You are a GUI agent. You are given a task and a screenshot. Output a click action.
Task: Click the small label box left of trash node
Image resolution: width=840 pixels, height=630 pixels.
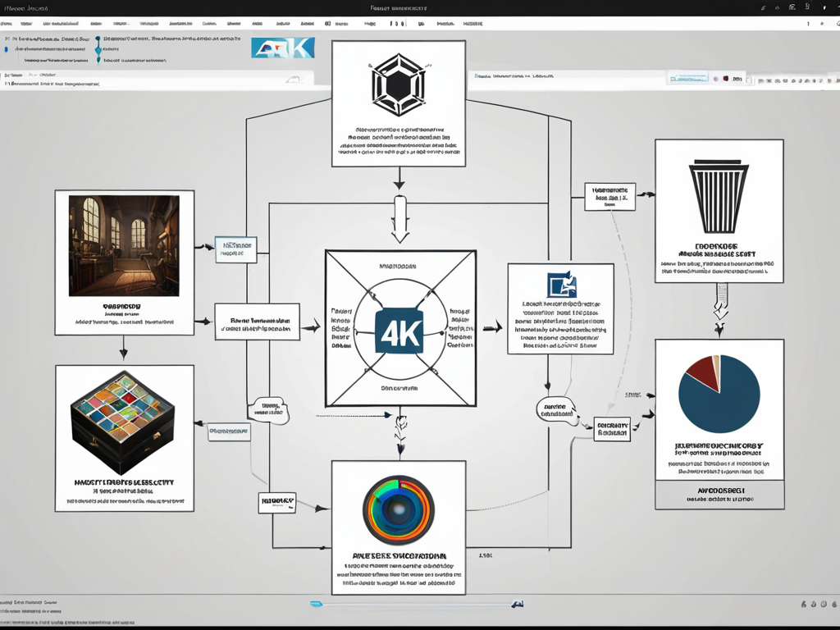click(x=609, y=197)
